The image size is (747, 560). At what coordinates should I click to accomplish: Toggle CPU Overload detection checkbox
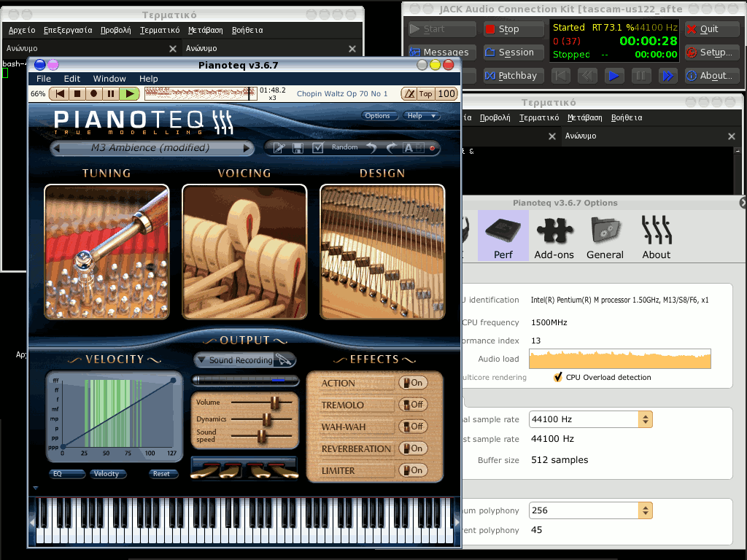(x=558, y=377)
